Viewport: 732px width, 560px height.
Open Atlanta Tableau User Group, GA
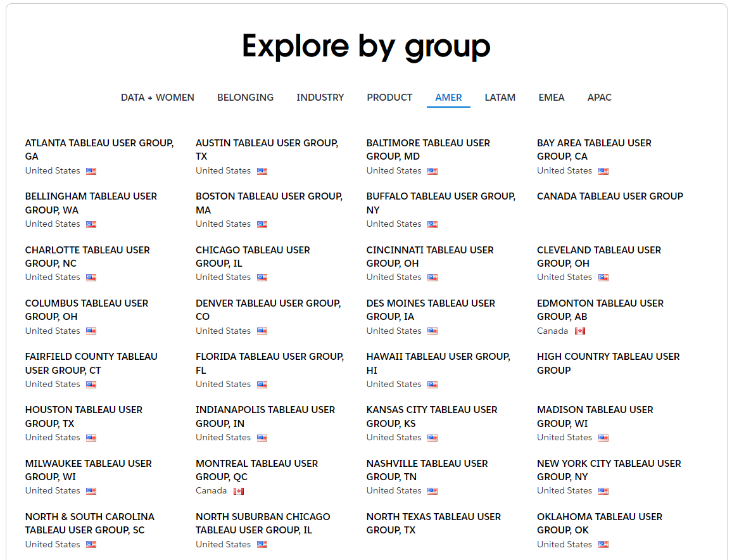99,150
